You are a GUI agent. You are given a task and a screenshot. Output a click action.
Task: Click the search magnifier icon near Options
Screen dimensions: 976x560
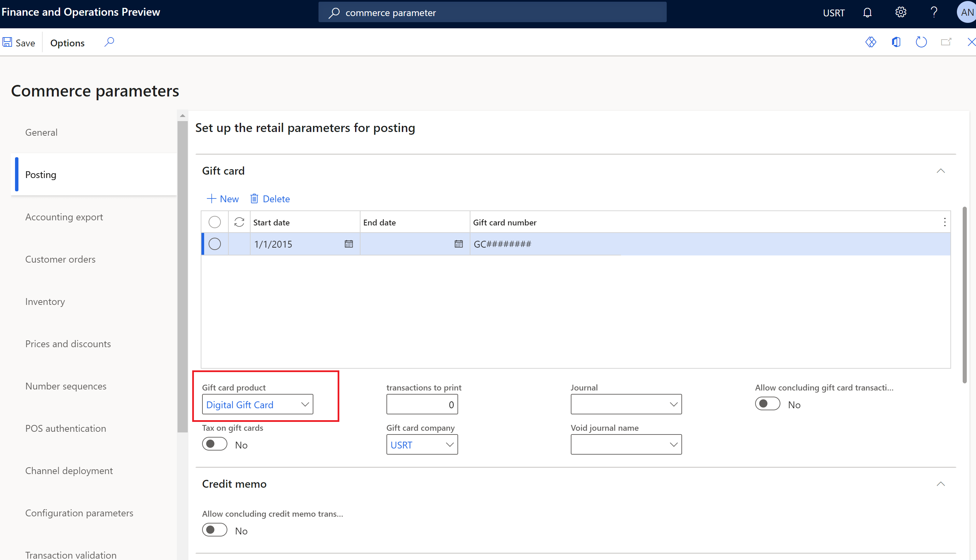pyautogui.click(x=109, y=42)
